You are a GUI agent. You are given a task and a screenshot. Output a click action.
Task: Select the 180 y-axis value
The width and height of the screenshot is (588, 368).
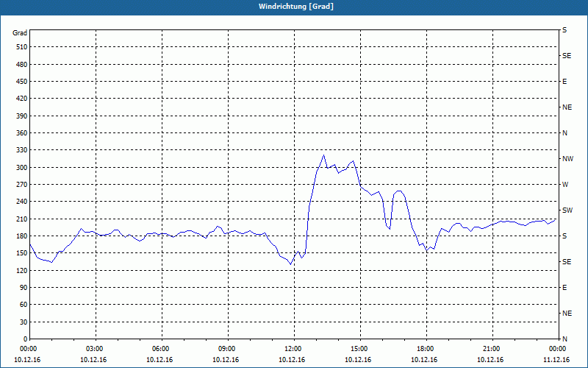(x=22, y=236)
